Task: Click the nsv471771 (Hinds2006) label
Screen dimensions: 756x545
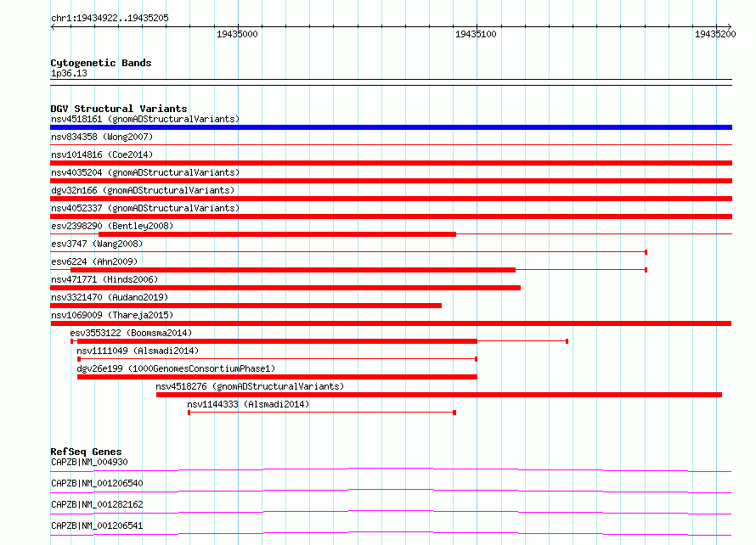Action: [104, 279]
